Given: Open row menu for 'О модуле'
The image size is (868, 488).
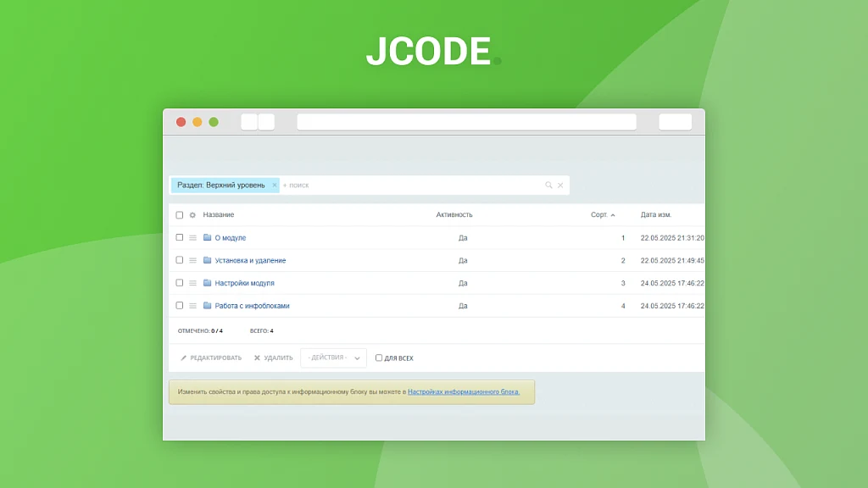Looking at the screenshot, I should pyautogui.click(x=192, y=238).
